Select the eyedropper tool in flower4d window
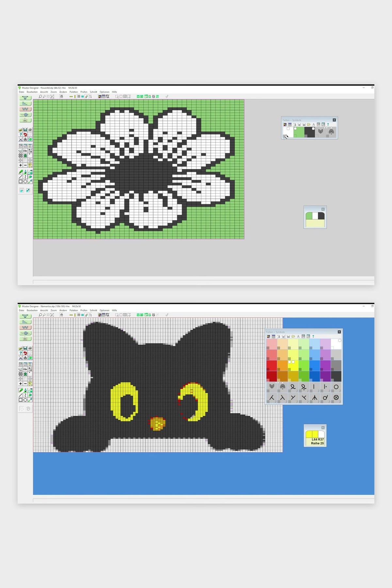 coord(30,181)
